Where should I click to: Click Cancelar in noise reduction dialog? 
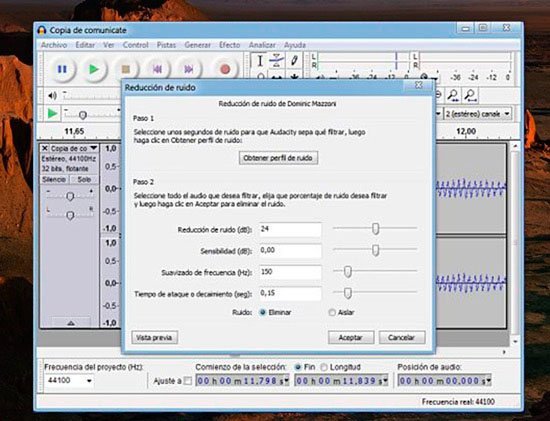(x=402, y=338)
